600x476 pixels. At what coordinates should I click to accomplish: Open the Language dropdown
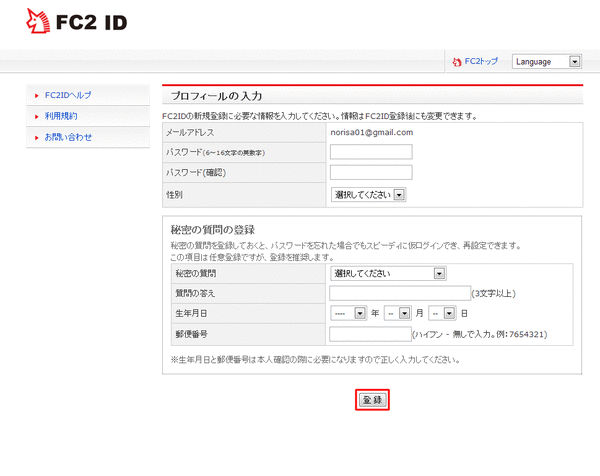pos(547,62)
